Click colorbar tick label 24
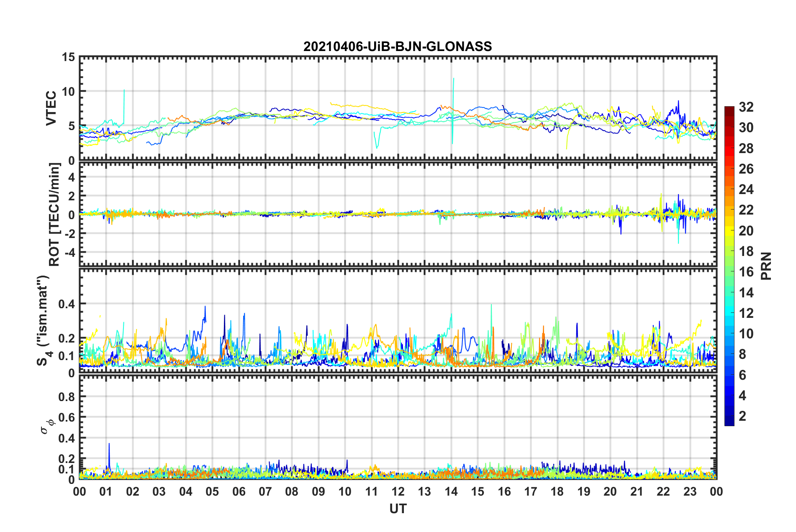This screenshot has width=796, height=532. (x=746, y=189)
